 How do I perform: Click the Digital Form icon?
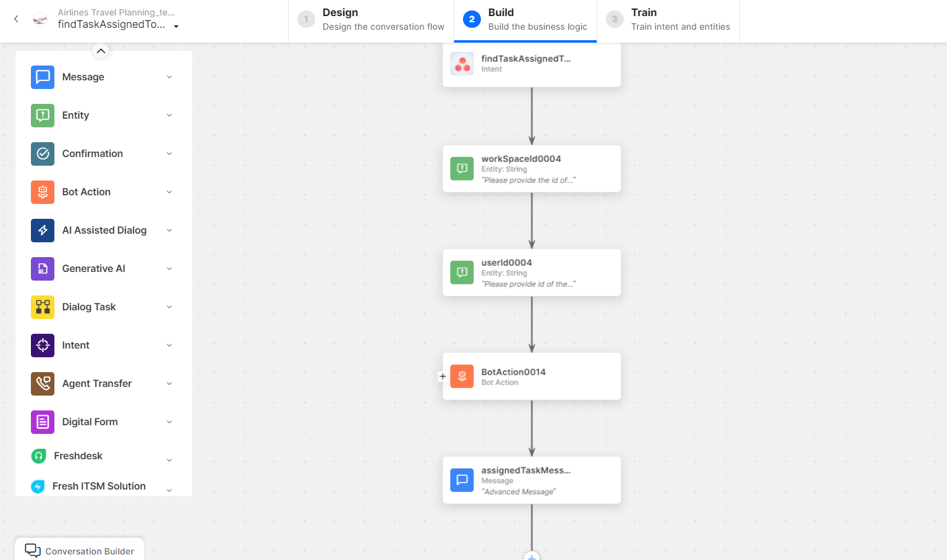click(43, 422)
